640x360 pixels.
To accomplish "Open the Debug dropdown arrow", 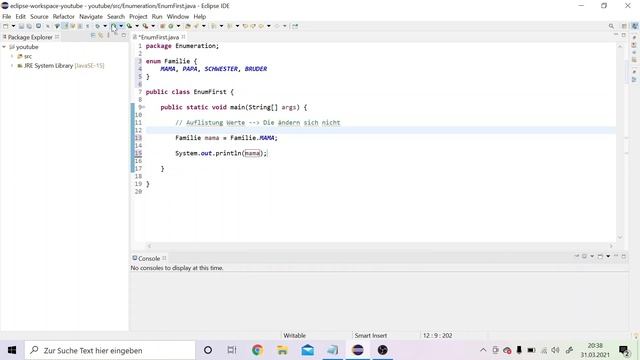I will (105, 26).
